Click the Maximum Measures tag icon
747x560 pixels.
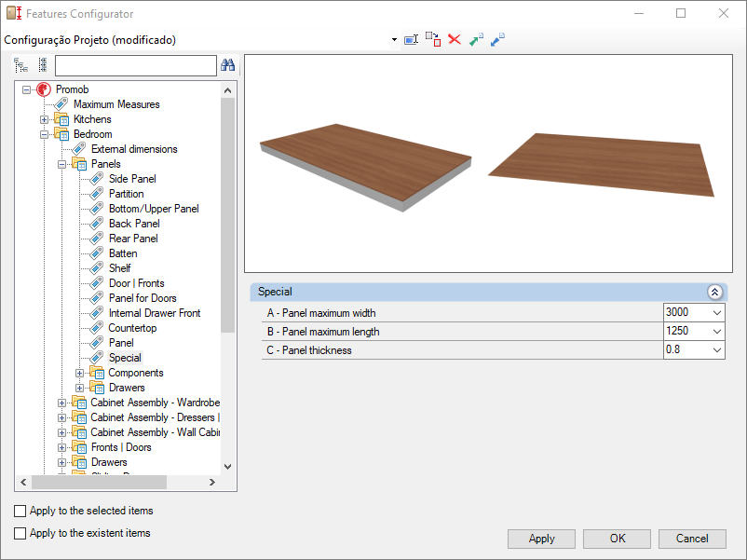coord(61,104)
